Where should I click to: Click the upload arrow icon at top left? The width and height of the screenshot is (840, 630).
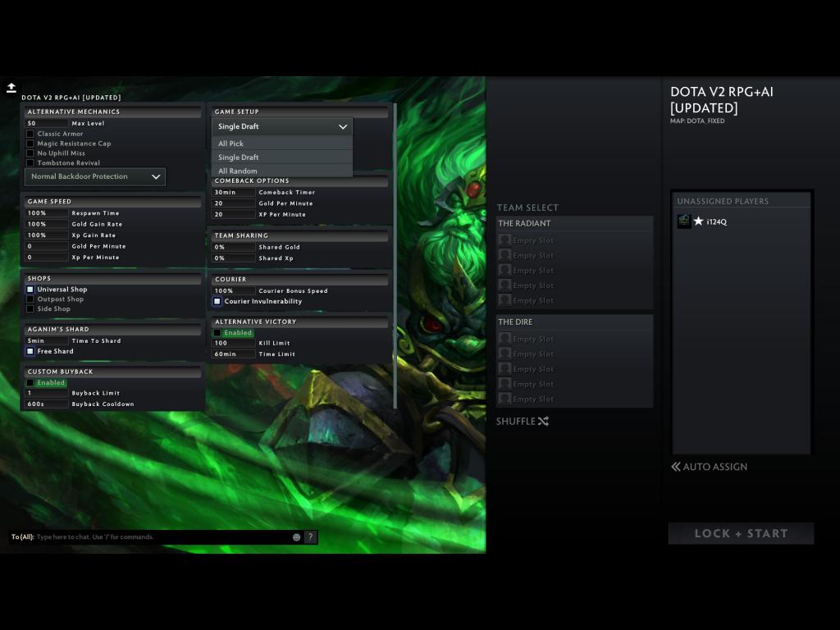click(x=11, y=87)
